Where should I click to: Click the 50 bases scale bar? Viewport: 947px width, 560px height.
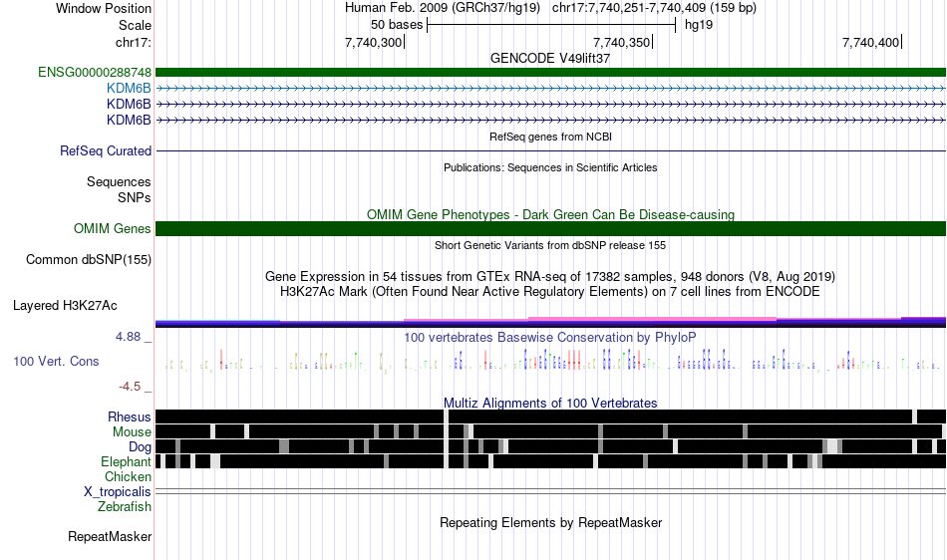[x=551, y=25]
